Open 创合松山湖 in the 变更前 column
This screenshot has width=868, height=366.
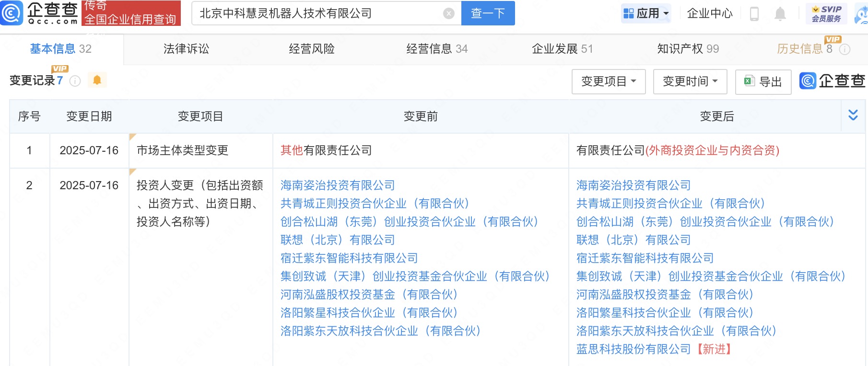click(410, 222)
